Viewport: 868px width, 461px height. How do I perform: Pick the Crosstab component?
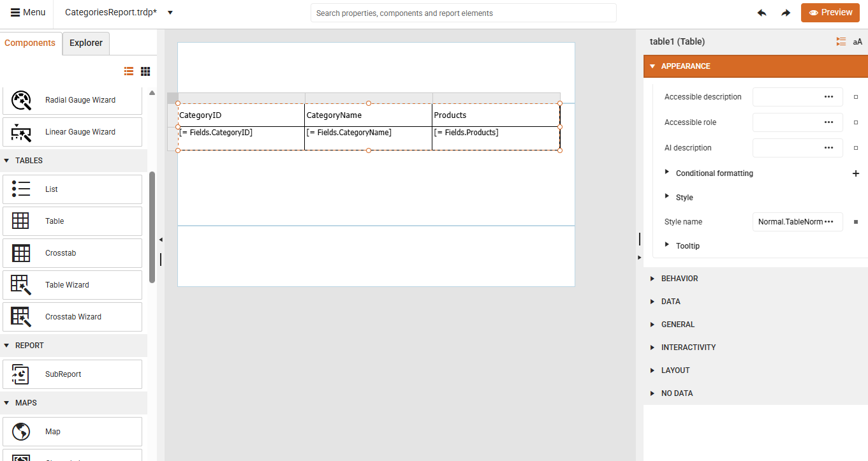tap(72, 253)
